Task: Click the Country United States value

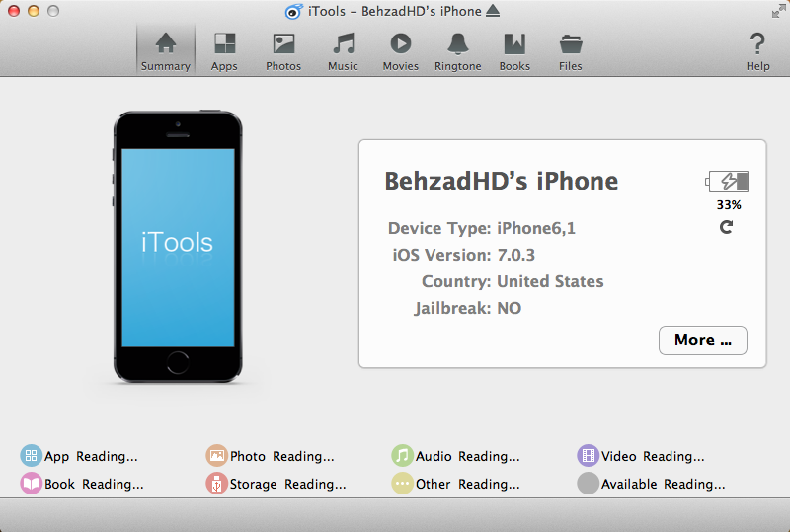Action: pyautogui.click(x=550, y=281)
